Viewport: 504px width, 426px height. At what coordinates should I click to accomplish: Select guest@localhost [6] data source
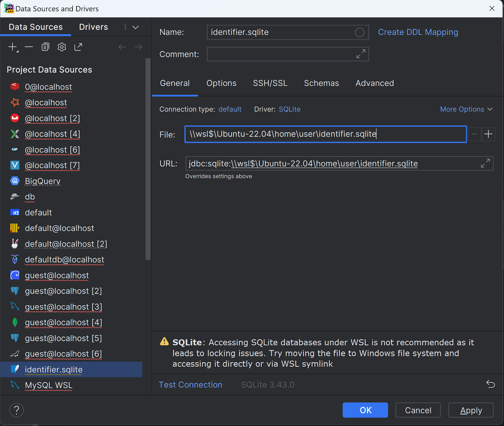point(71,354)
